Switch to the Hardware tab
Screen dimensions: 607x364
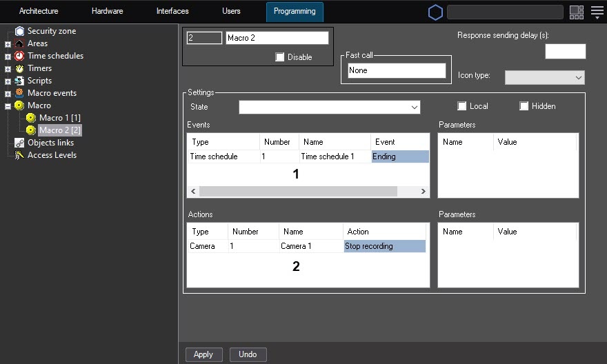tap(107, 11)
